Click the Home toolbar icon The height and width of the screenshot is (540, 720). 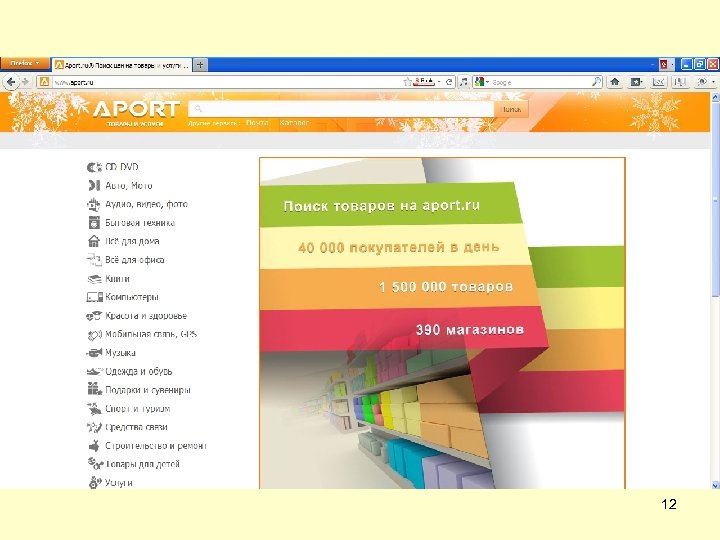point(615,82)
